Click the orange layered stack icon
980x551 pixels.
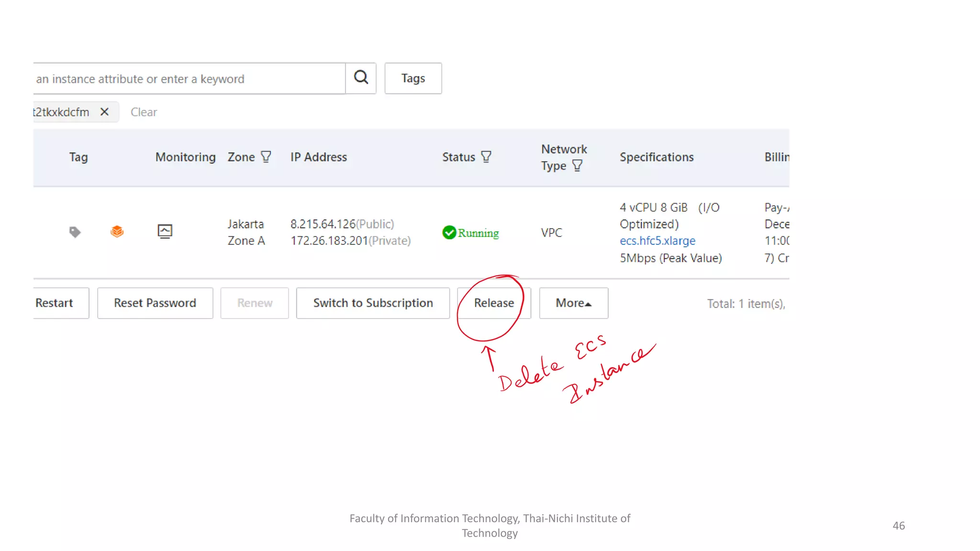tap(117, 231)
